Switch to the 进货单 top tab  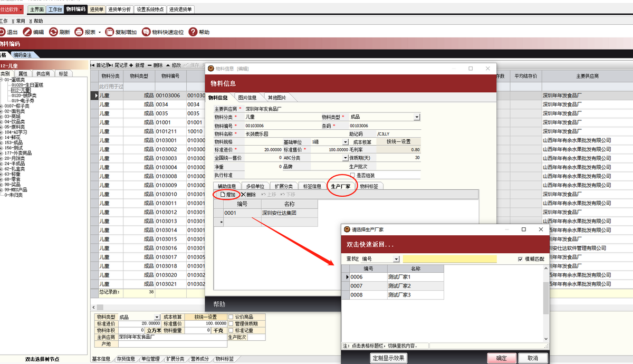tap(97, 9)
